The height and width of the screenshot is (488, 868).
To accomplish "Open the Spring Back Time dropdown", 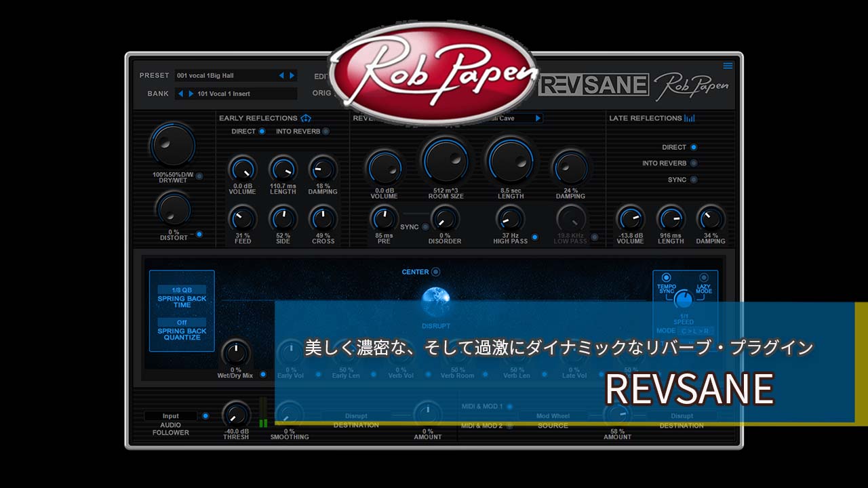I will point(182,289).
